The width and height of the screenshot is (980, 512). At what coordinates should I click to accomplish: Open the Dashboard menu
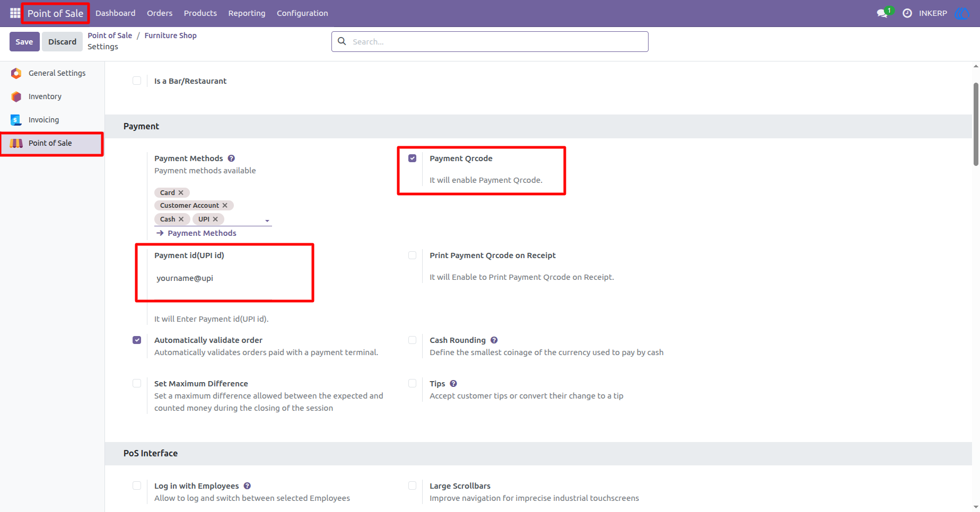click(115, 13)
